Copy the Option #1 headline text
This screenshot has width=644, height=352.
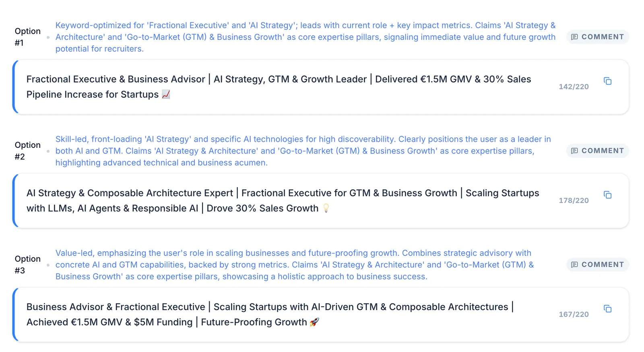(x=607, y=81)
